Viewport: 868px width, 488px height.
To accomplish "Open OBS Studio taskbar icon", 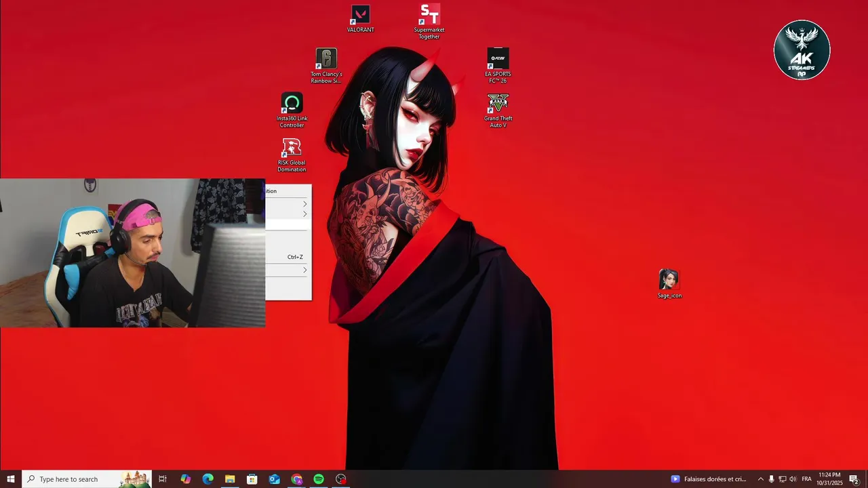I will pyautogui.click(x=341, y=479).
